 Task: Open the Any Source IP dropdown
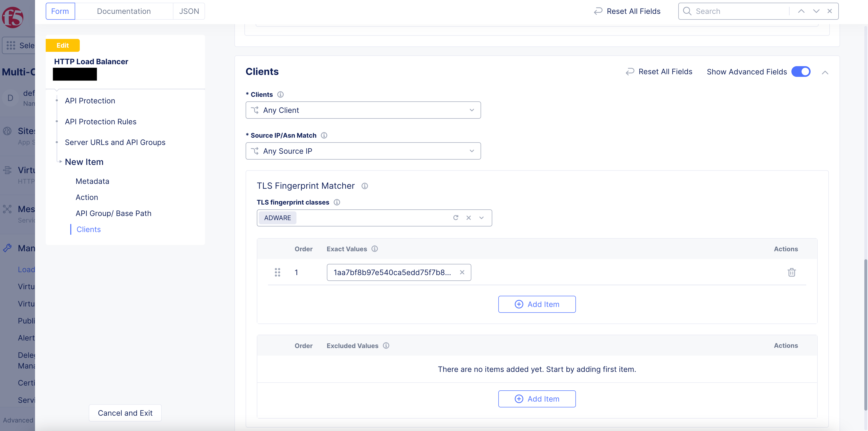coord(363,151)
